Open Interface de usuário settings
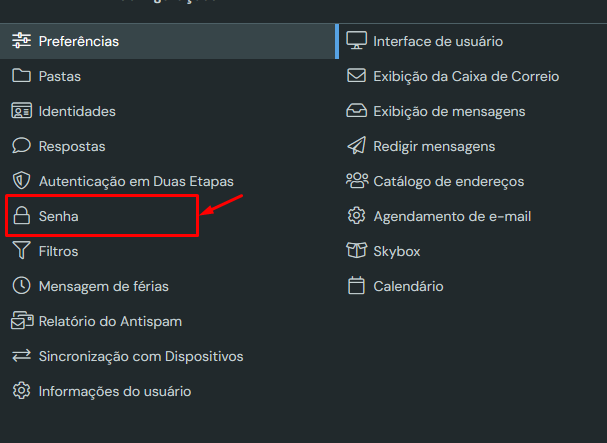The width and height of the screenshot is (607, 443). click(x=437, y=41)
